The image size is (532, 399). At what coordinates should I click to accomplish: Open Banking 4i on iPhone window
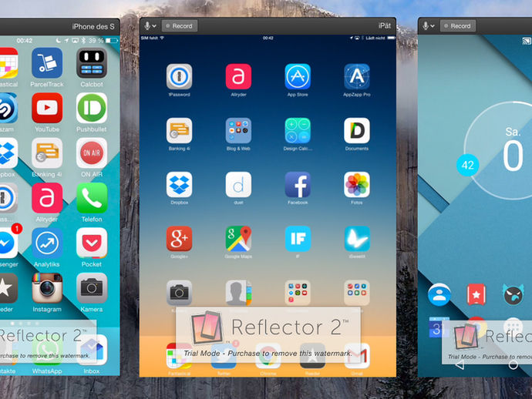point(47,153)
